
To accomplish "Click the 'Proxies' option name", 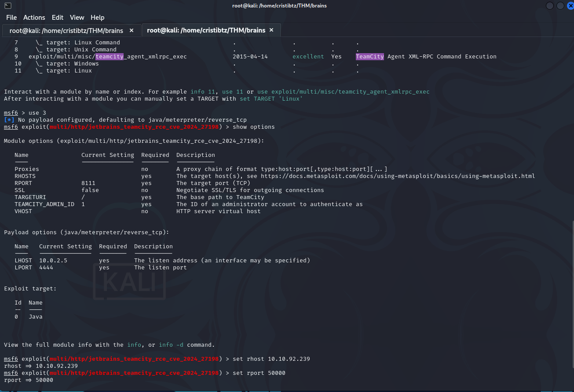I will [27, 169].
